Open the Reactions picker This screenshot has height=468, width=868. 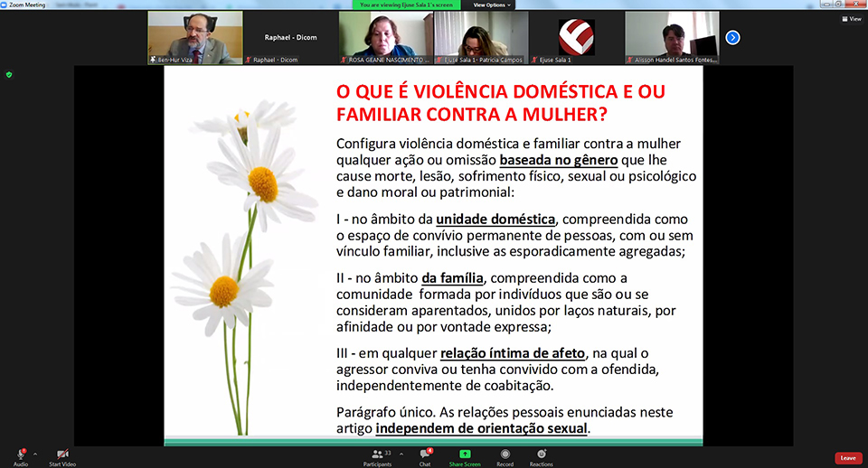(x=542, y=454)
